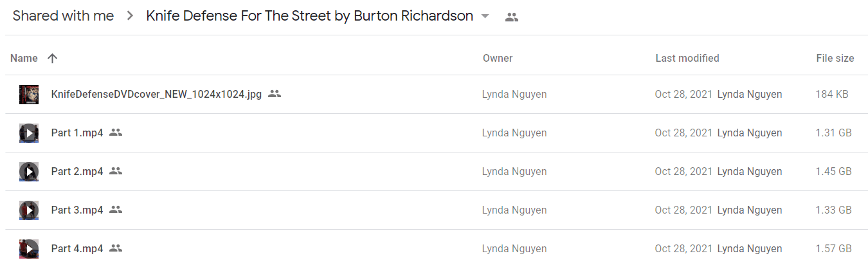Click the shared folder people icon in breadcrumb
The height and width of the screenshot is (267, 868).
click(x=512, y=17)
